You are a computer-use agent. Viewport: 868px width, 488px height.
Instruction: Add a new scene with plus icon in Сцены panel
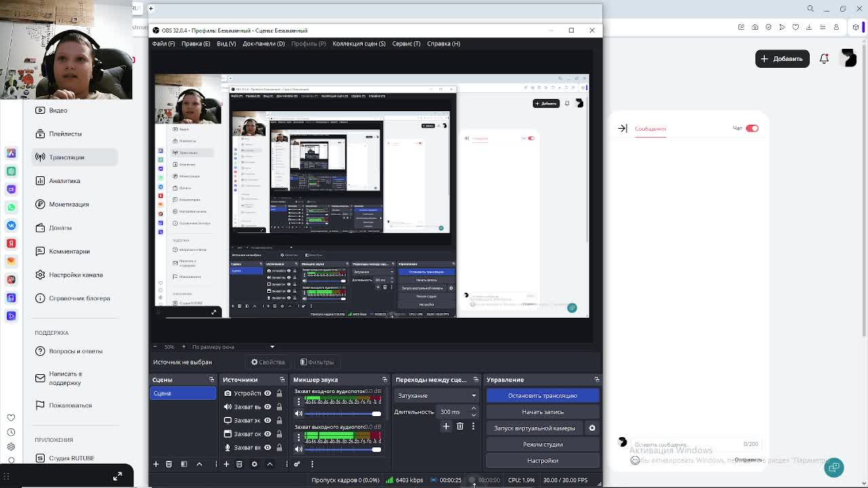click(x=156, y=464)
